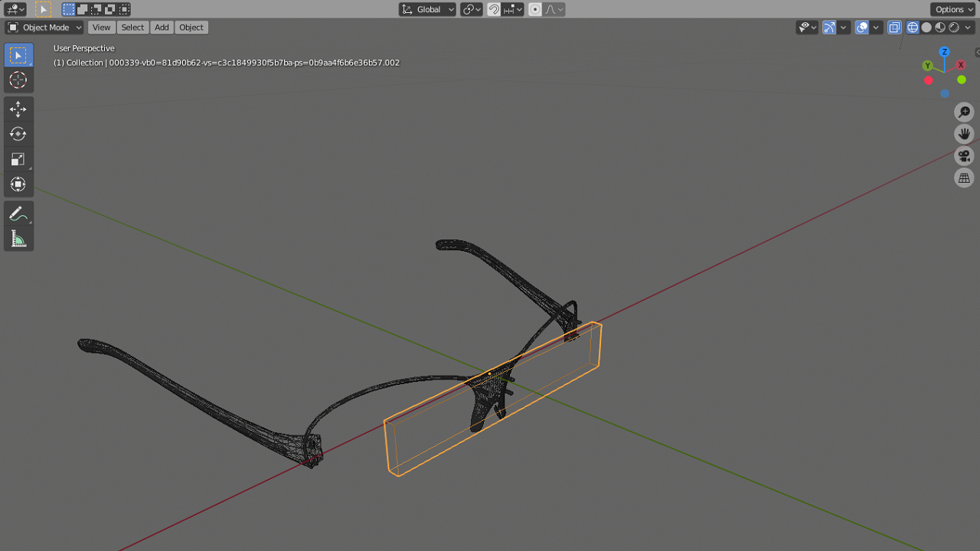Screen dimensions: 980x551
Task: Open the Object menu
Action: click(x=191, y=28)
